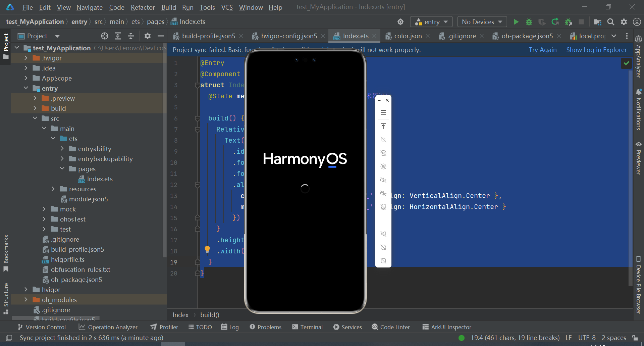Collapse the entry module node

click(x=26, y=88)
